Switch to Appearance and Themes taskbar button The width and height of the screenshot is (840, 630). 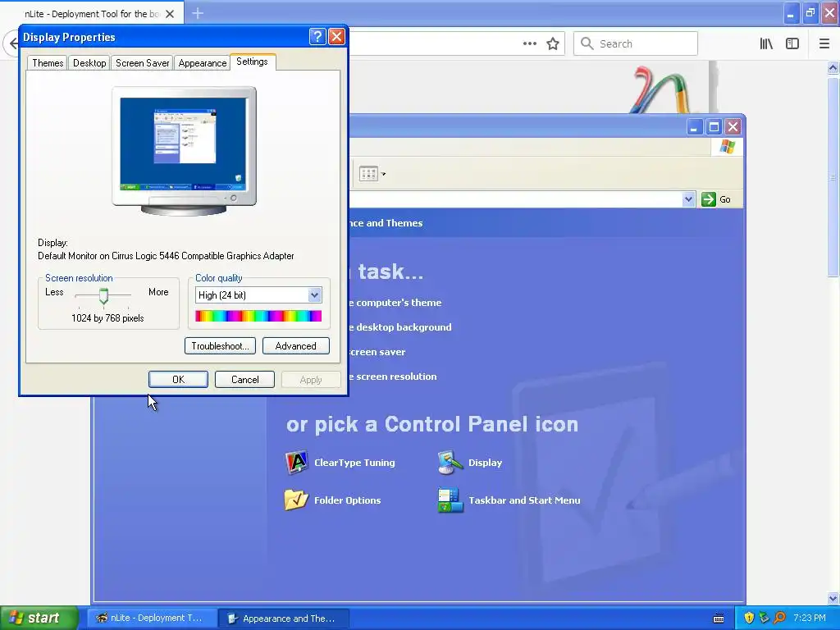[x=284, y=619]
